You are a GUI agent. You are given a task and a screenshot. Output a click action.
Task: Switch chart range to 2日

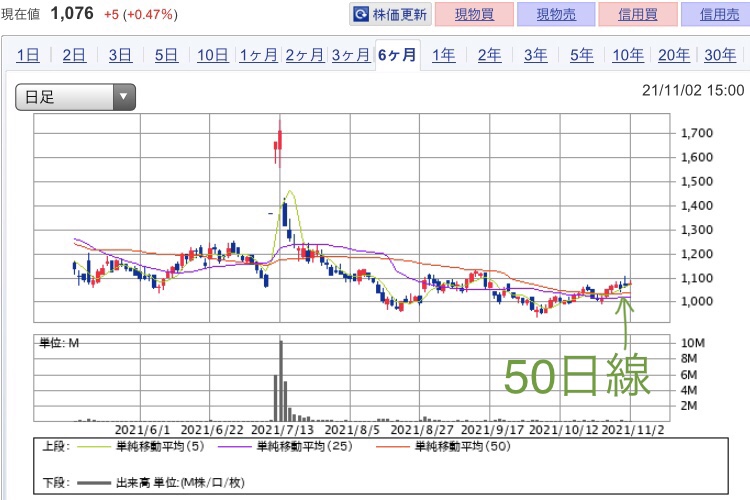coord(74,55)
